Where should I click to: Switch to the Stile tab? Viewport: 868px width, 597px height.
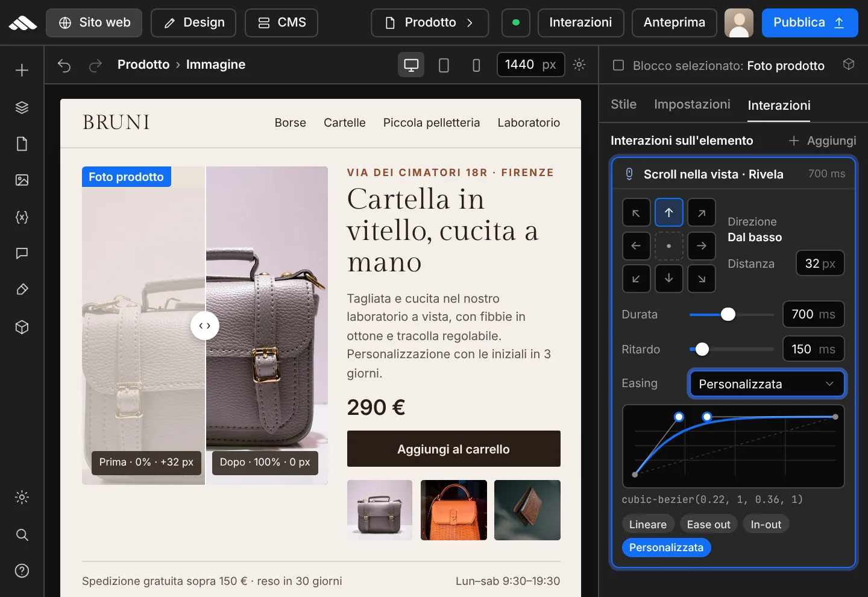[x=623, y=104]
